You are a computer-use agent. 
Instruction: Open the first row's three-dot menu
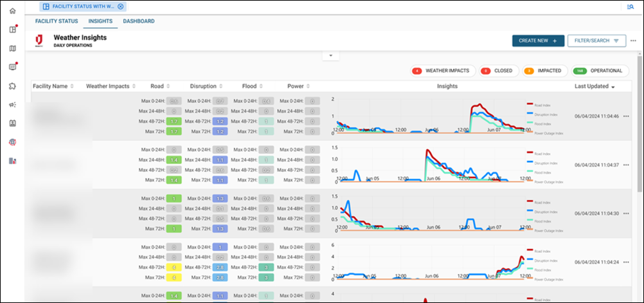626,116
